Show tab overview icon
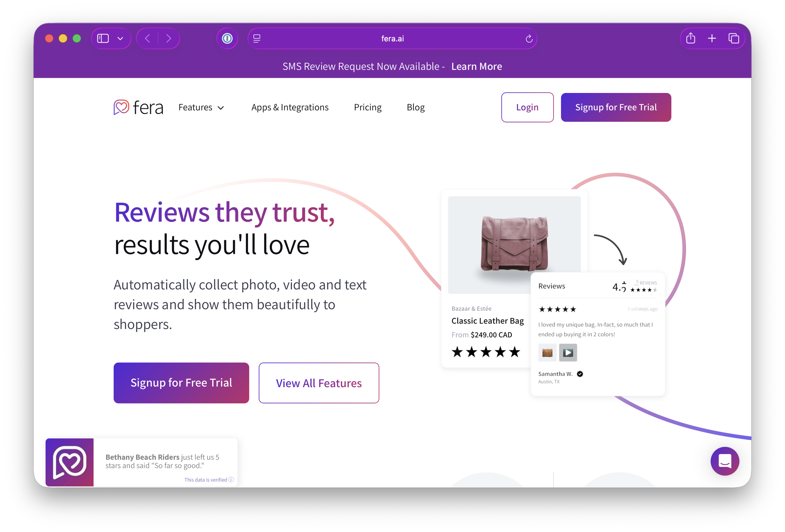Viewport: 785px width, 532px height. coord(734,39)
